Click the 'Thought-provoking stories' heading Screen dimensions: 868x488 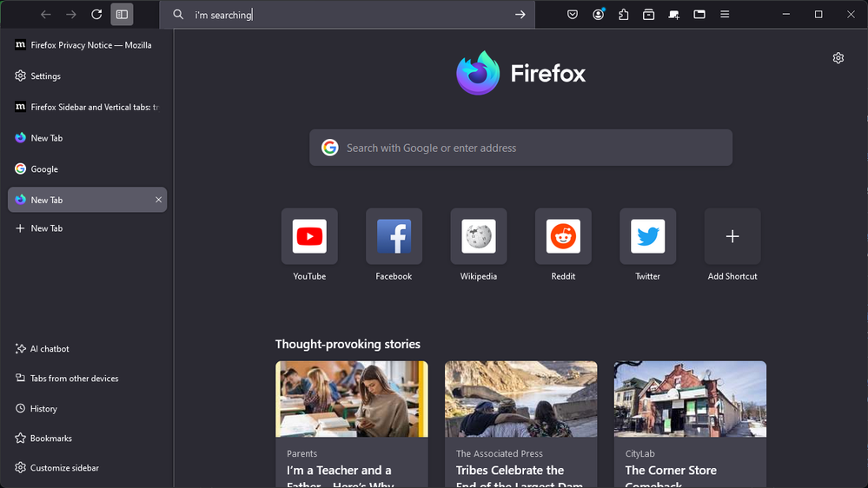(348, 344)
